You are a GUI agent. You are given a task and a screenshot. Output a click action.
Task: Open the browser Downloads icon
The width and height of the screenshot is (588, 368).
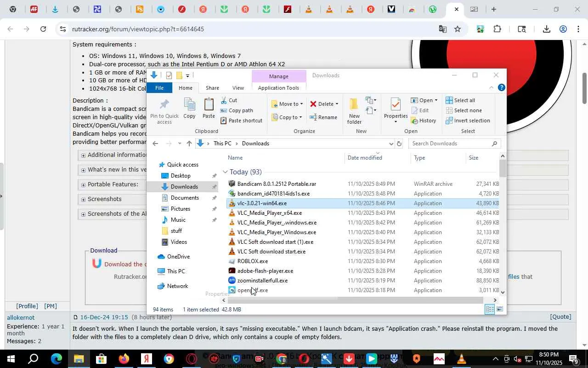pyautogui.click(x=546, y=29)
